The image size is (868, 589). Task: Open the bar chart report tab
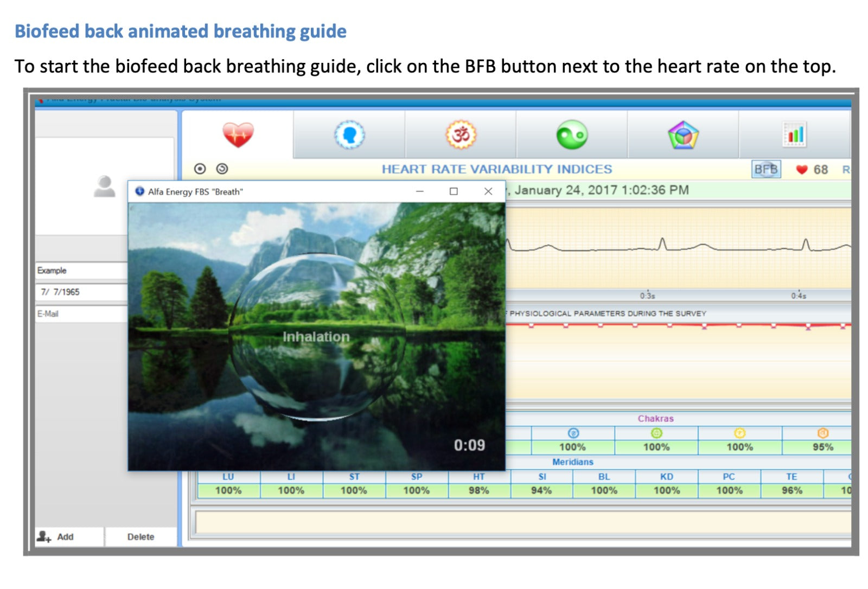tap(794, 135)
